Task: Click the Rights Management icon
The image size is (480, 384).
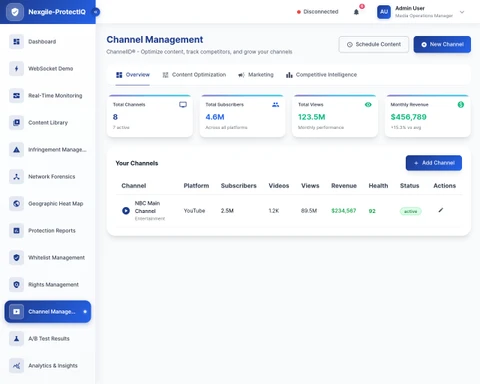Action: (16, 285)
